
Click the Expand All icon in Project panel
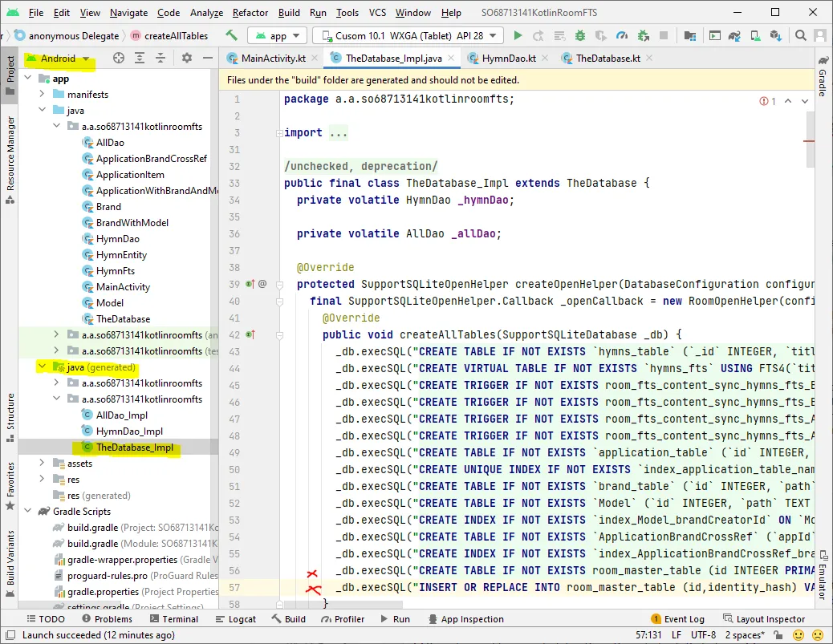tap(140, 58)
